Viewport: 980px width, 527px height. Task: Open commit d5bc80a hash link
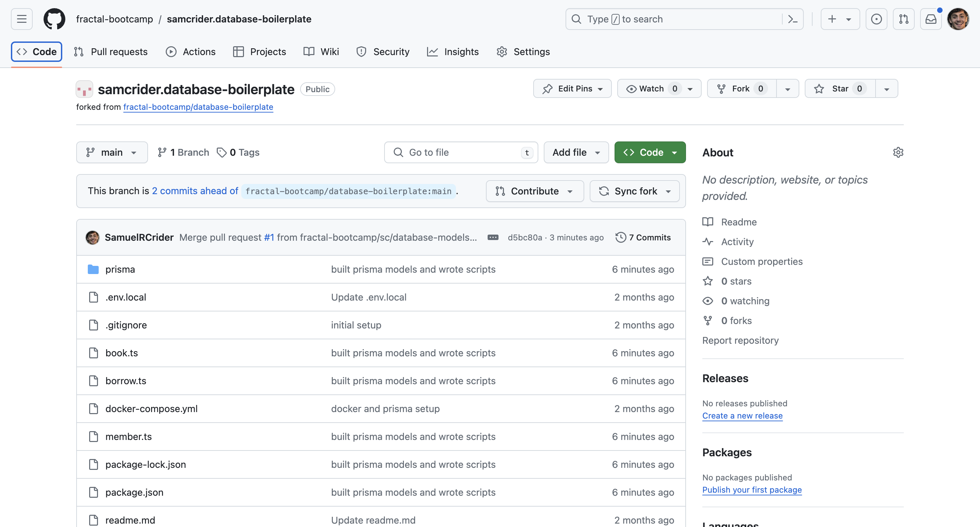525,237
